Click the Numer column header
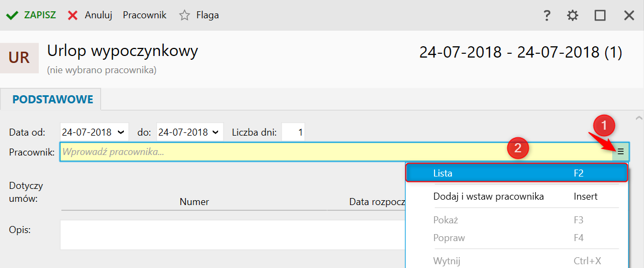The width and height of the screenshot is (644, 268). (194, 201)
